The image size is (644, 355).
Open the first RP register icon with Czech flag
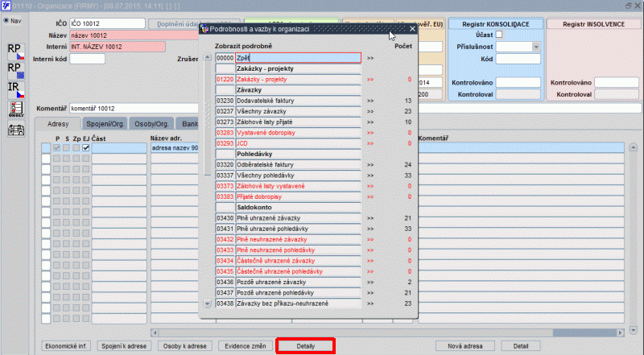[16, 52]
